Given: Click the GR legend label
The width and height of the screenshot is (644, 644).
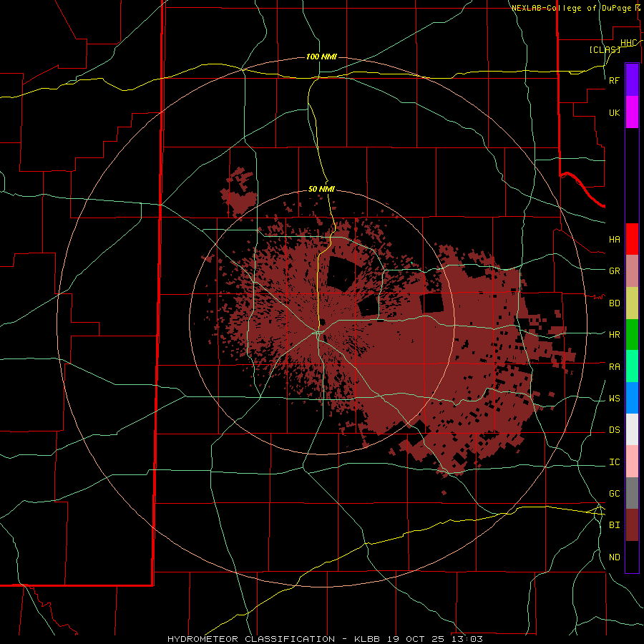Looking at the screenshot, I should [x=614, y=271].
